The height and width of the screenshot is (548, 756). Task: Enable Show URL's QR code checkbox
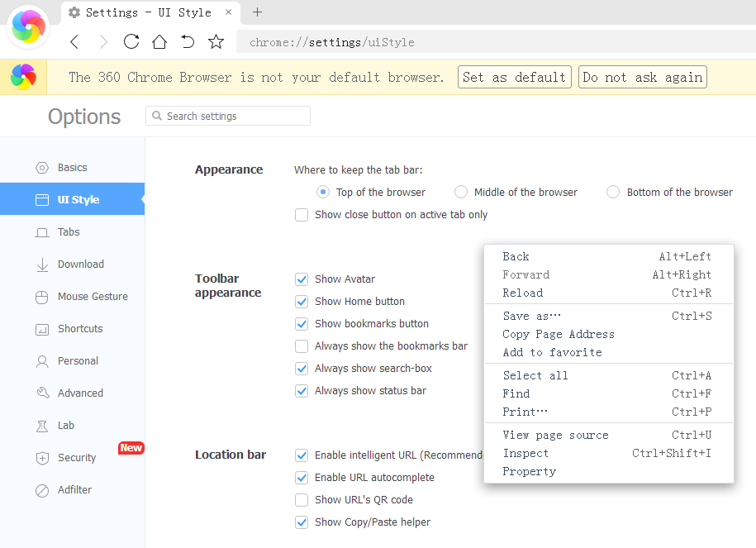tap(302, 500)
